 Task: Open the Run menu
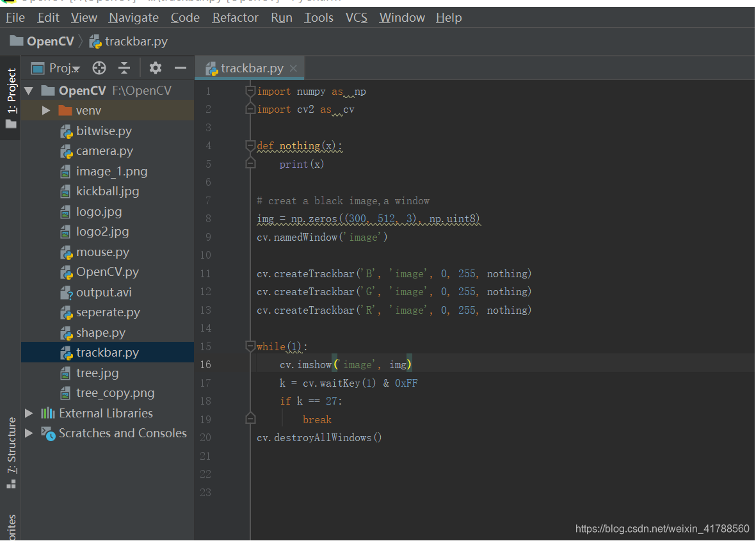coord(282,18)
